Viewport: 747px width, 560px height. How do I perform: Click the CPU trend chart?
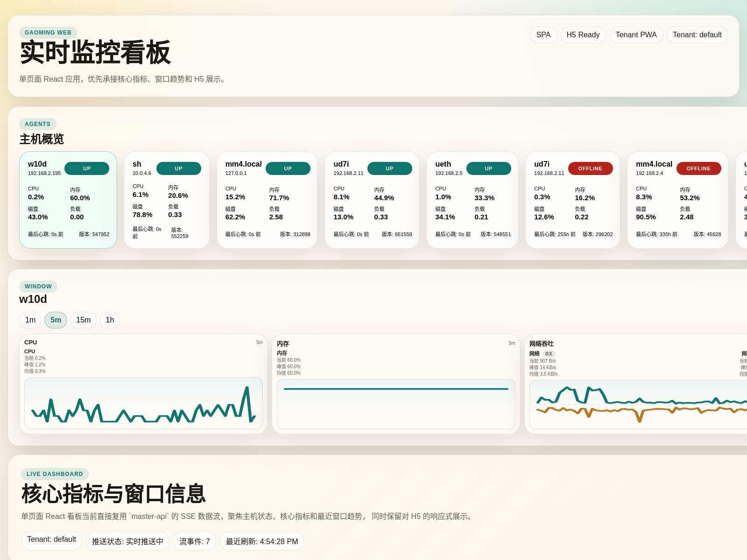143,403
